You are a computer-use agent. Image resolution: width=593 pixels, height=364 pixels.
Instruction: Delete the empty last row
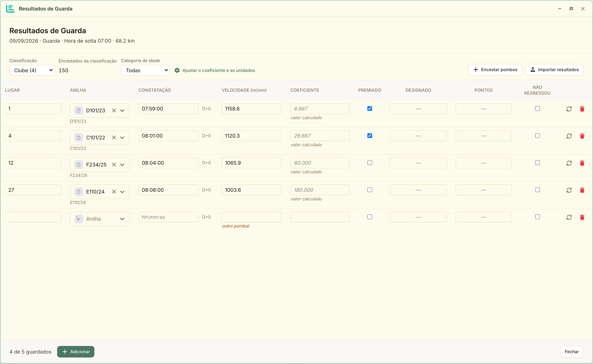(582, 217)
